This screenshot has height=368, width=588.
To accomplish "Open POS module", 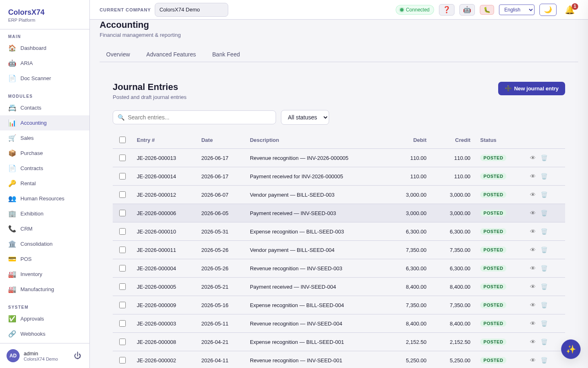I will coord(45,259).
